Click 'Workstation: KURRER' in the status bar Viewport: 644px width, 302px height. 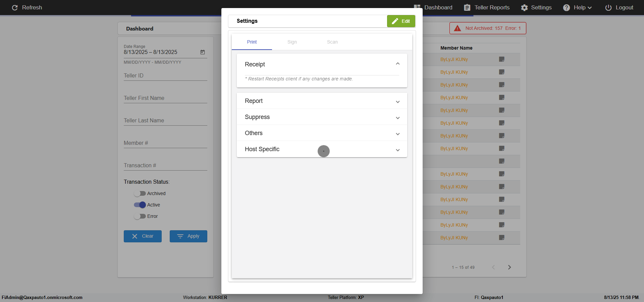[205, 297]
